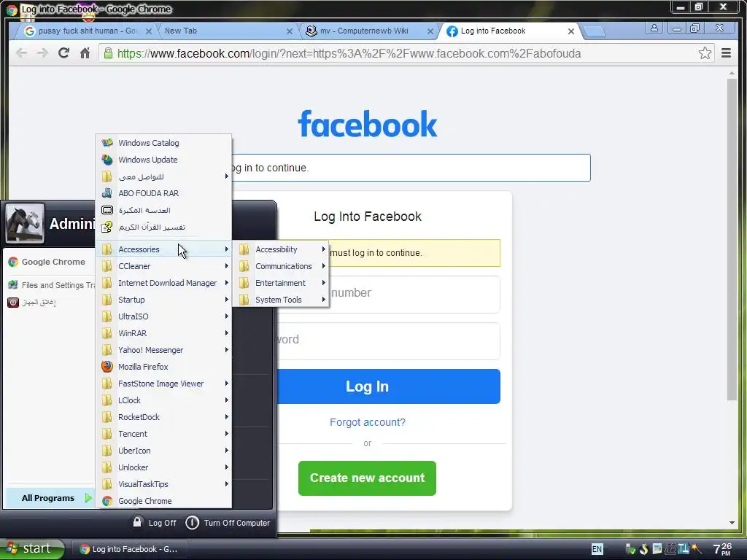
Task: Click the page vertical scrollbar thumb
Action: pos(732,239)
